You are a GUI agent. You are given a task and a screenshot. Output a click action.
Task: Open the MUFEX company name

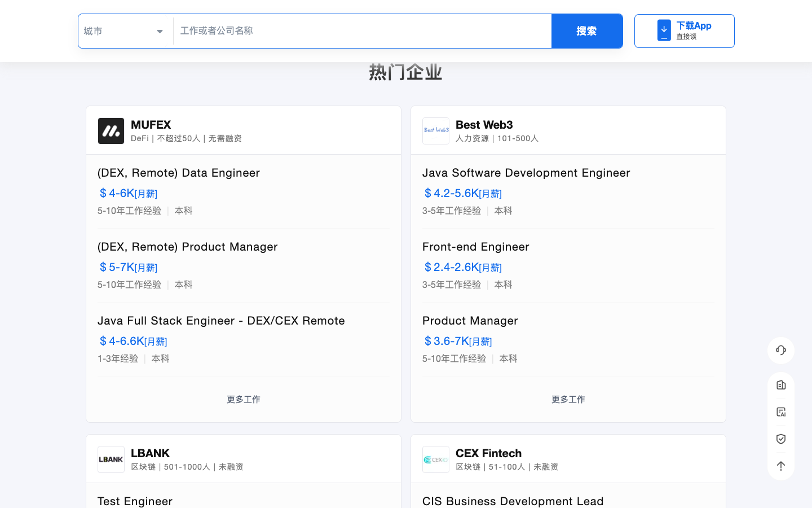point(151,125)
